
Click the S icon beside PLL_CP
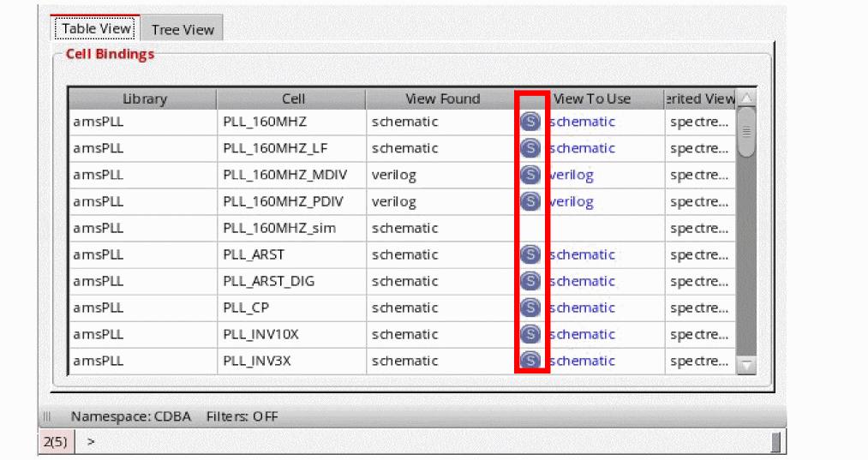[x=530, y=308]
